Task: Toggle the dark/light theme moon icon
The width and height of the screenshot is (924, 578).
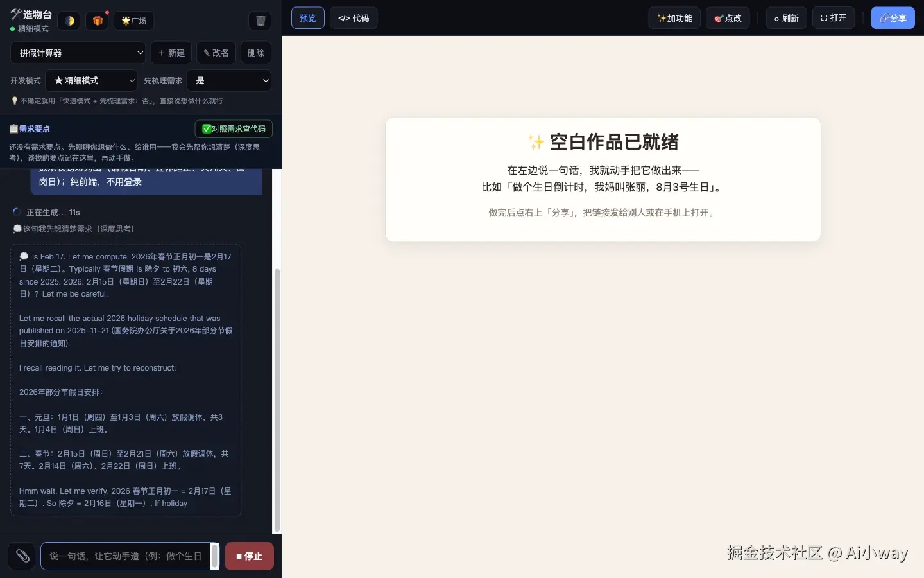Action: point(69,21)
